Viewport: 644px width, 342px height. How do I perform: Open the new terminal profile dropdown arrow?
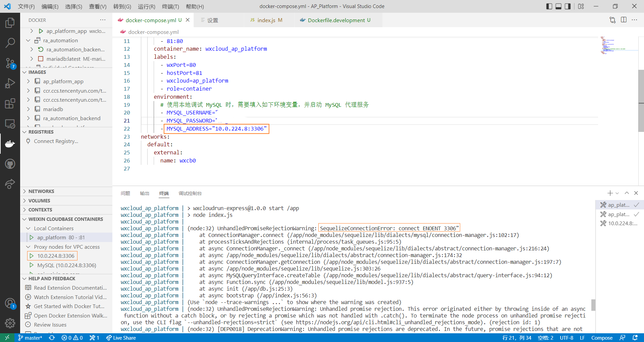click(x=617, y=193)
